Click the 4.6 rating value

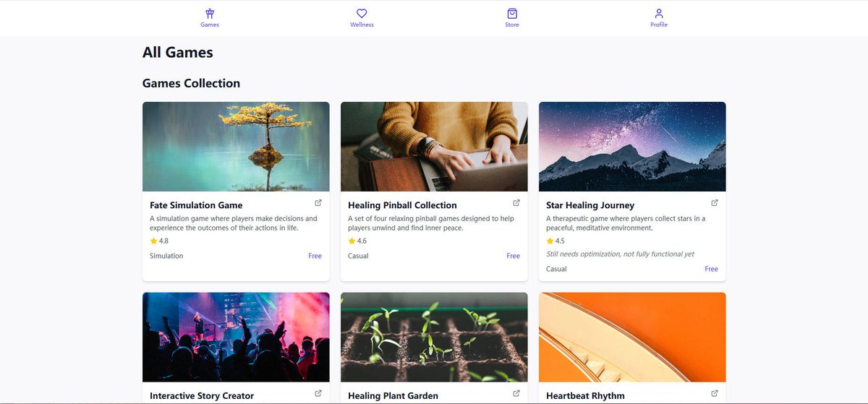pyautogui.click(x=362, y=241)
